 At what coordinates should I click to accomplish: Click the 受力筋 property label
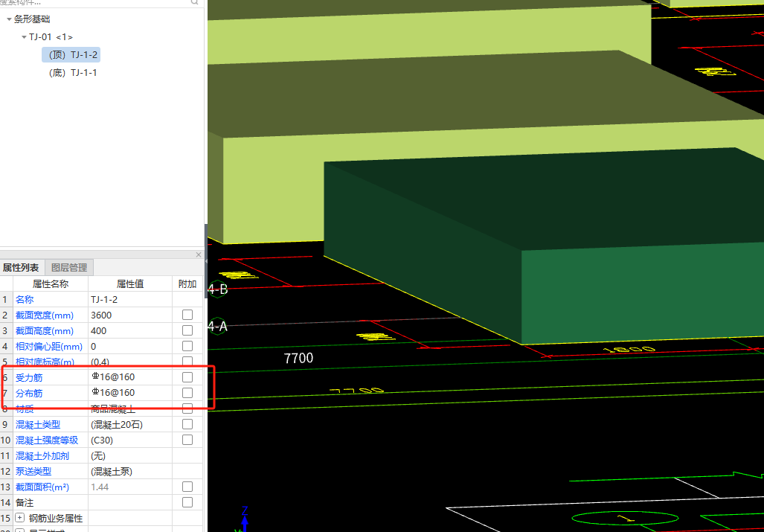coord(29,377)
